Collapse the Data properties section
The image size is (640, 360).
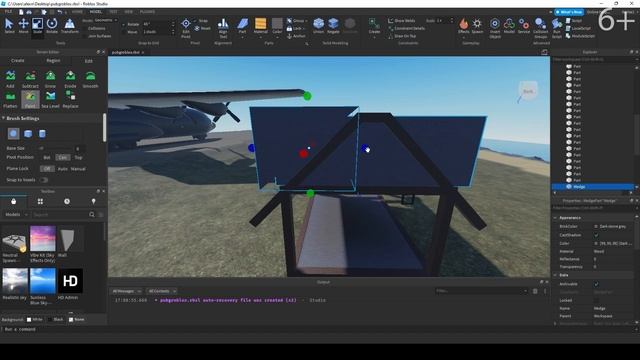click(x=555, y=275)
